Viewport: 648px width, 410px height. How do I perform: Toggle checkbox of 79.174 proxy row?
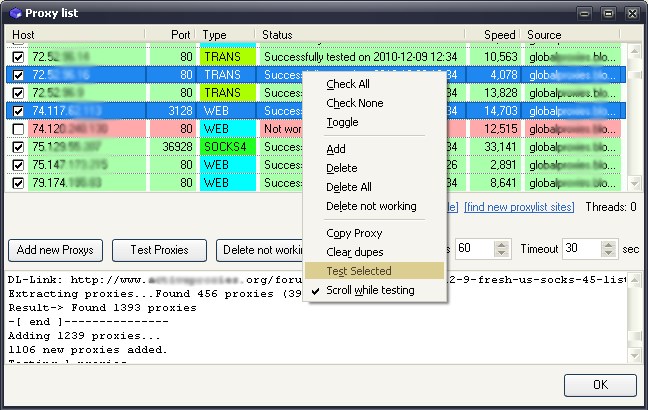(x=18, y=183)
